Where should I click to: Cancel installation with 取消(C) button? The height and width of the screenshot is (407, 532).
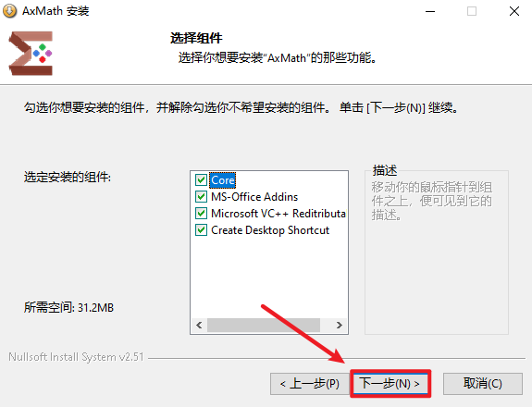482,384
